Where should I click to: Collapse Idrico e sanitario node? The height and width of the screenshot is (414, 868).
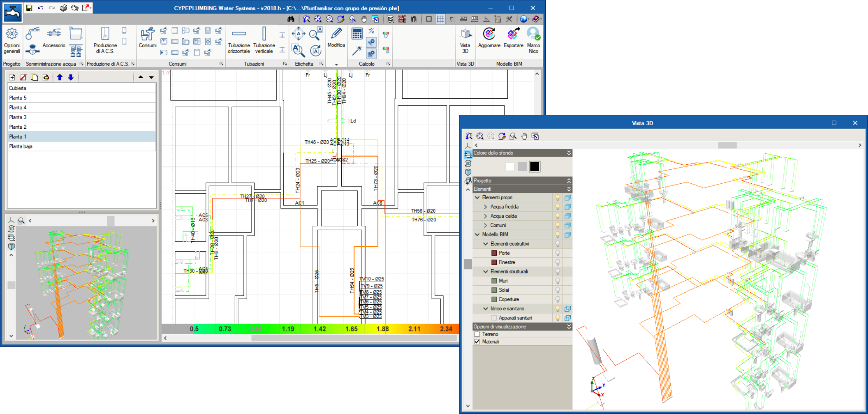click(485, 309)
